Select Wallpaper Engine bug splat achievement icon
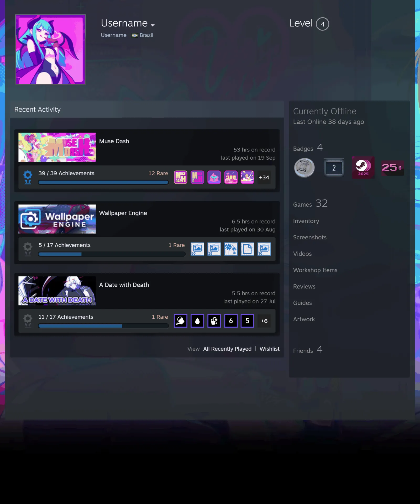The height and width of the screenshot is (504, 420). [x=231, y=249]
